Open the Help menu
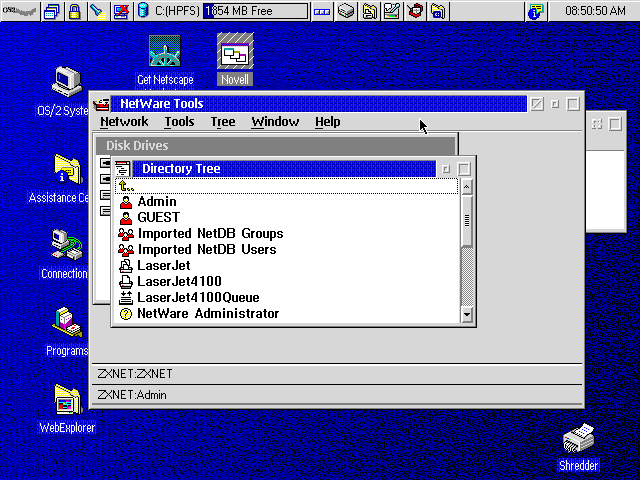 [327, 122]
